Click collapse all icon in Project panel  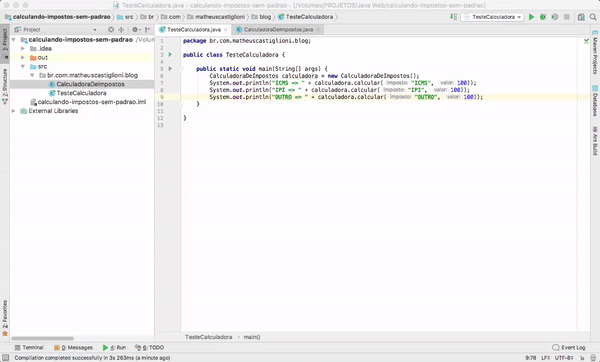[121, 29]
